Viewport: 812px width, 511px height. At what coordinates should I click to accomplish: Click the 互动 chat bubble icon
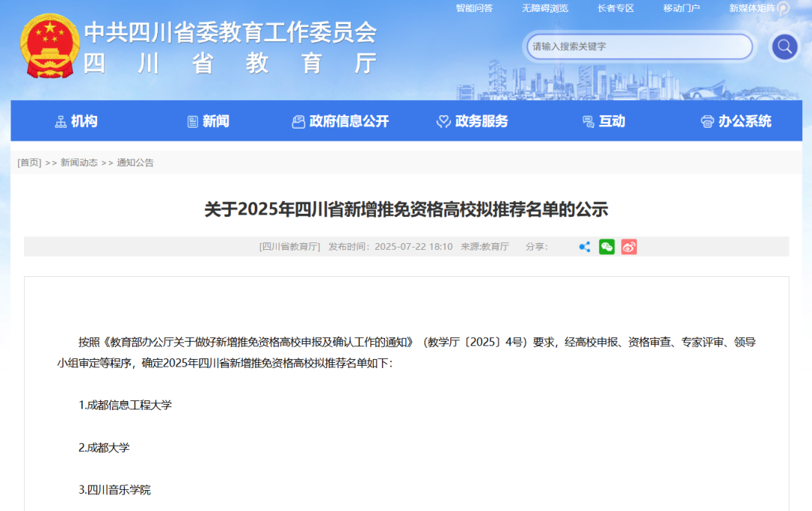pos(588,122)
